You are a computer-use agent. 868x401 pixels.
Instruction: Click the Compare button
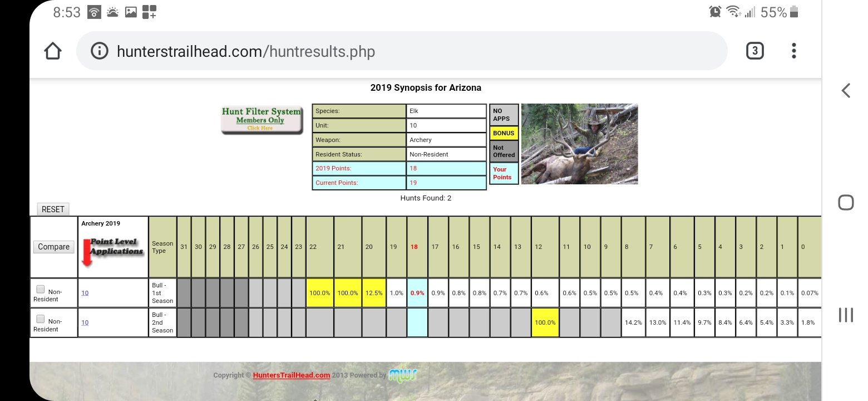pos(54,247)
